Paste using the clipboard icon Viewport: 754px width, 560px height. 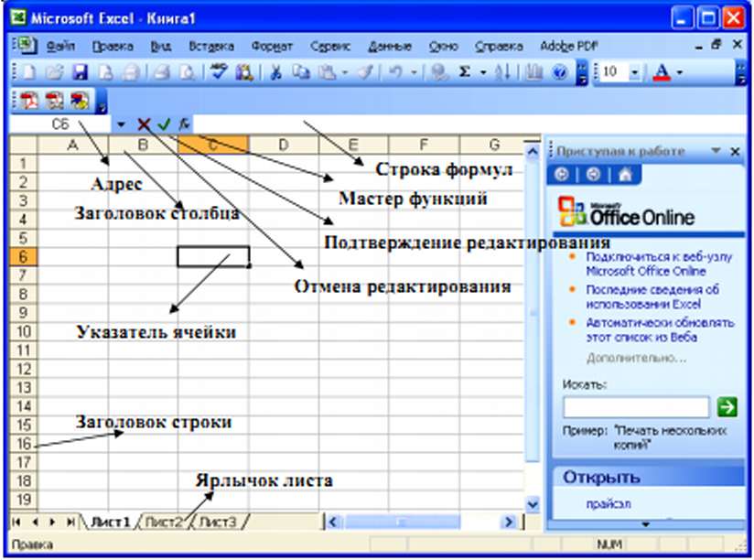tap(328, 72)
